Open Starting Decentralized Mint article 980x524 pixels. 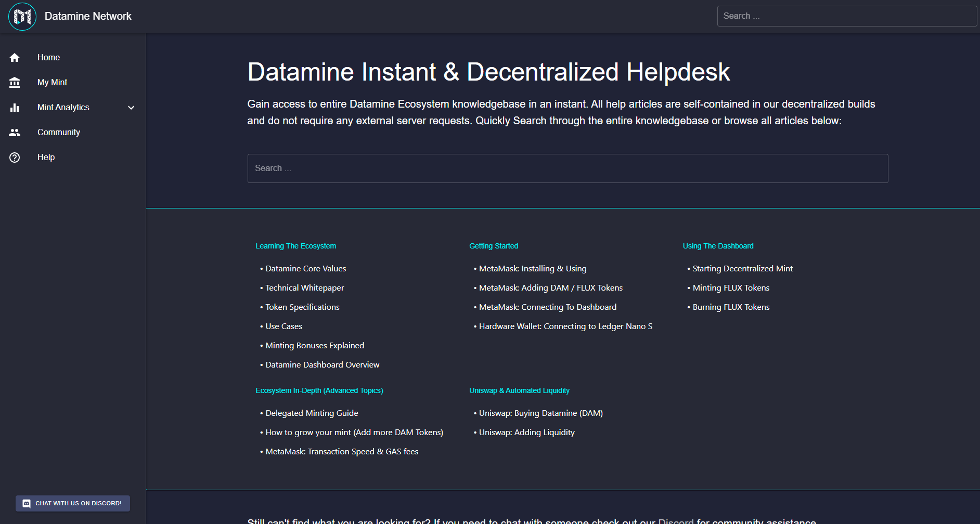(x=742, y=269)
